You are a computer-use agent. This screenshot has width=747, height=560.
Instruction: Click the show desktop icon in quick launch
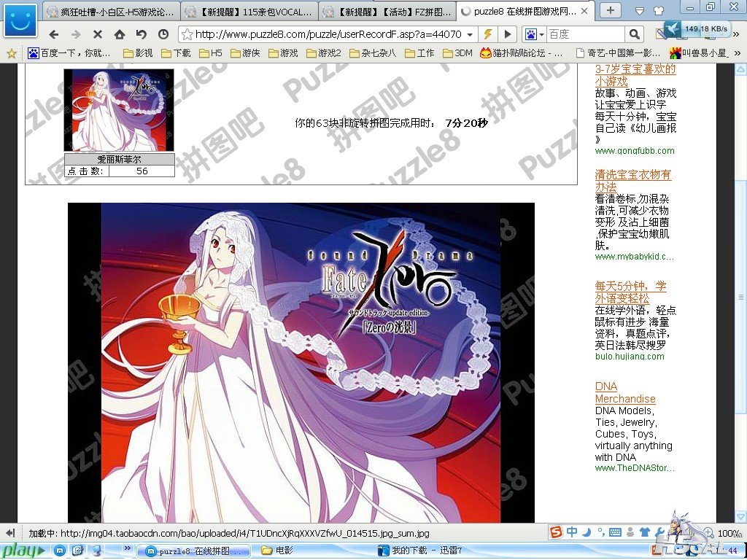77,551
